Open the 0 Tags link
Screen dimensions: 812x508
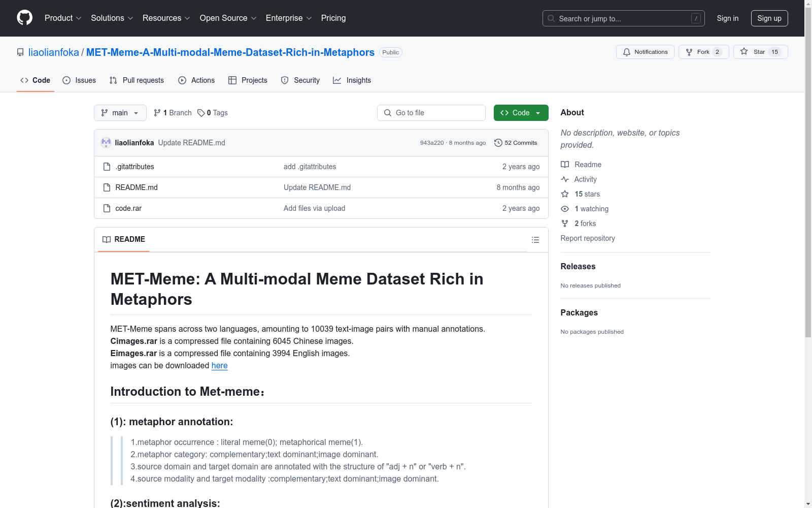click(213, 113)
